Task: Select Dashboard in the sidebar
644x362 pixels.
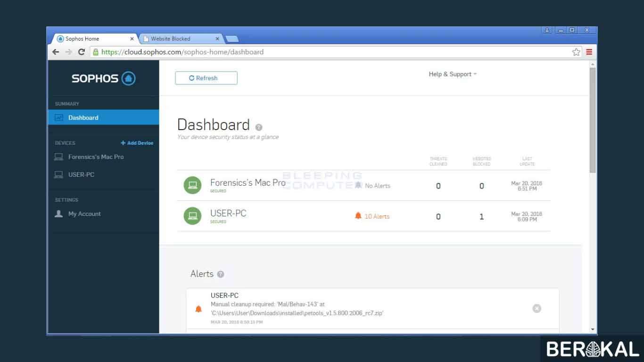Action: pyautogui.click(x=104, y=118)
